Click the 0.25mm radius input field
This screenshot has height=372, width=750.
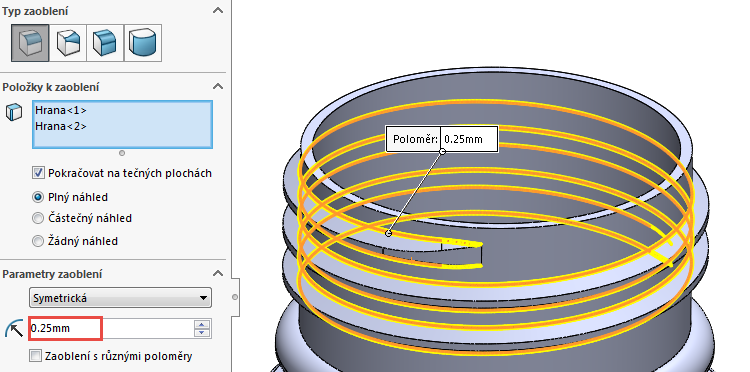(111, 328)
